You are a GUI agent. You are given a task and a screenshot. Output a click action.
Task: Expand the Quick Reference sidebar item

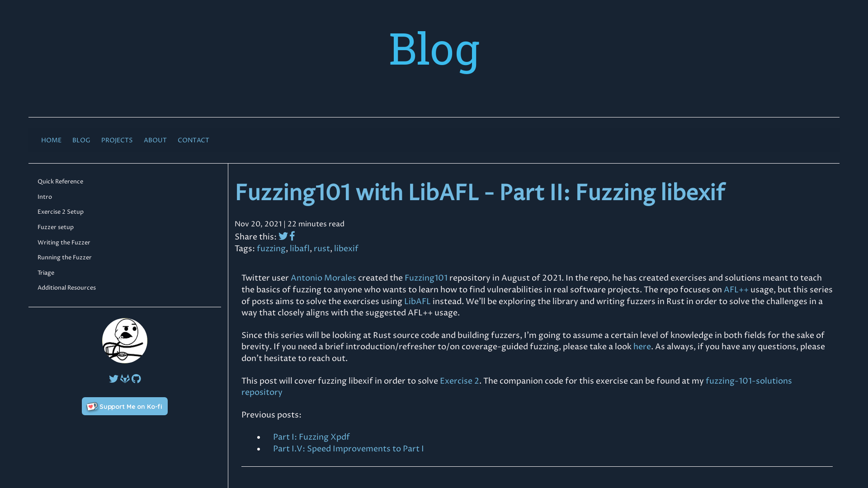[x=60, y=181]
